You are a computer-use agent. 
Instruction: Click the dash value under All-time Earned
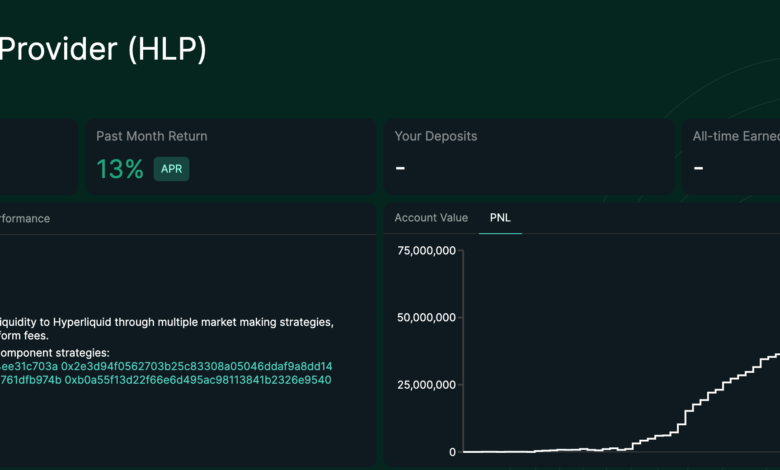point(698,168)
